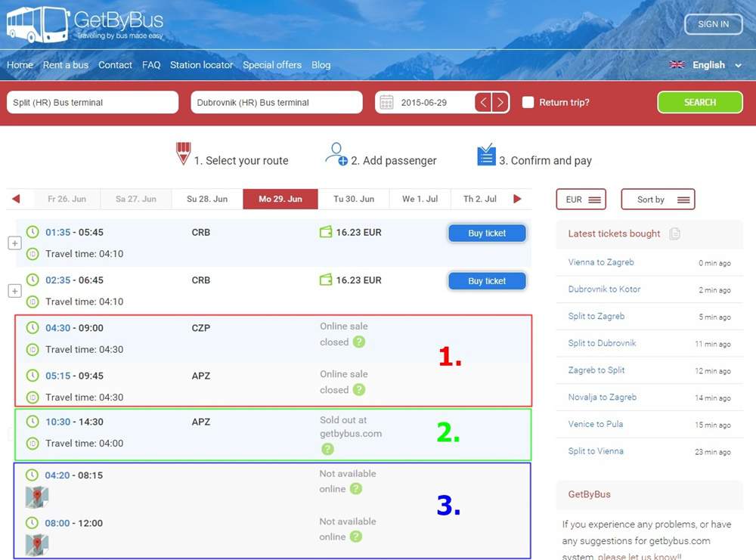This screenshot has width=756, height=560.
Task: Open the Special offers page
Action: pyautogui.click(x=272, y=65)
